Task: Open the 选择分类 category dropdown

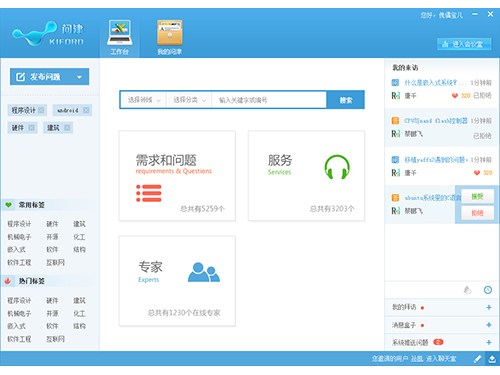Action: point(189,100)
